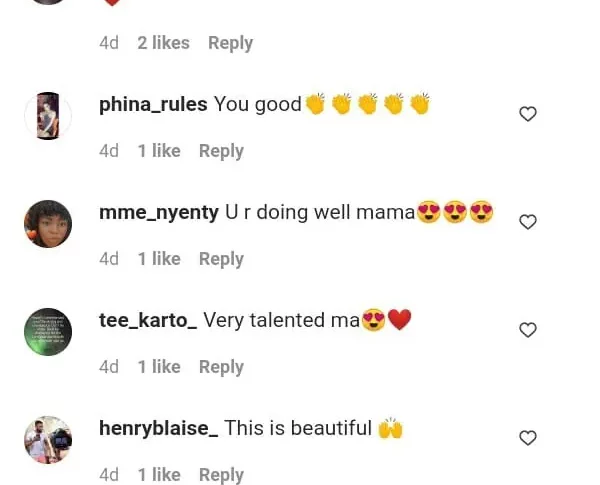View tee_karto_'s profile avatar
Viewport: 600px width, 485px height.
(x=48, y=332)
